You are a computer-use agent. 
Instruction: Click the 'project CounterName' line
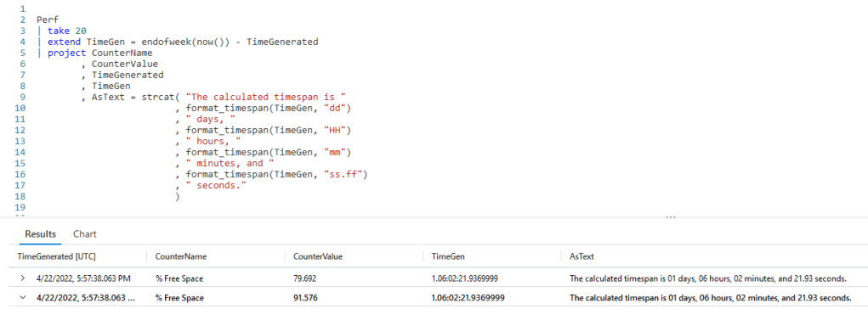[x=94, y=53]
